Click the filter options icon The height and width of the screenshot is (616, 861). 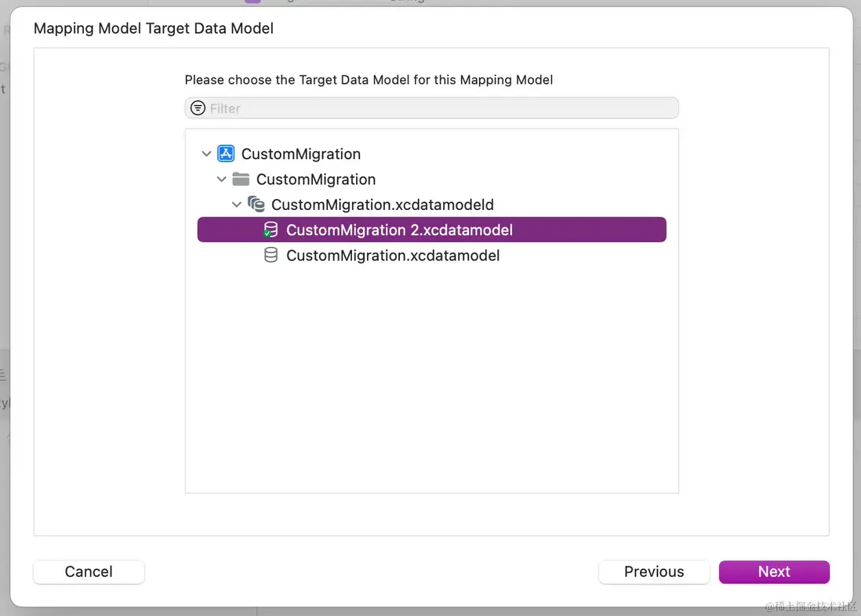click(198, 108)
